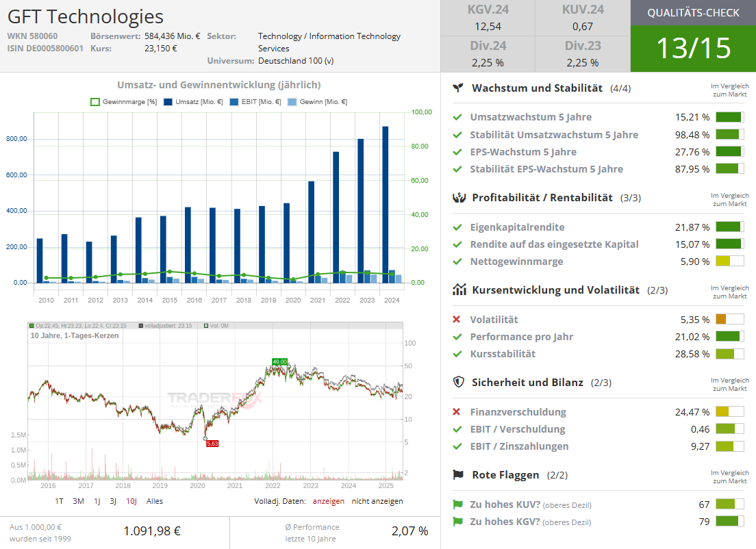Screen dimensions: 756x549
Task: Click nicht anzeigen for Volladj. Daten
Action: pyautogui.click(x=377, y=501)
